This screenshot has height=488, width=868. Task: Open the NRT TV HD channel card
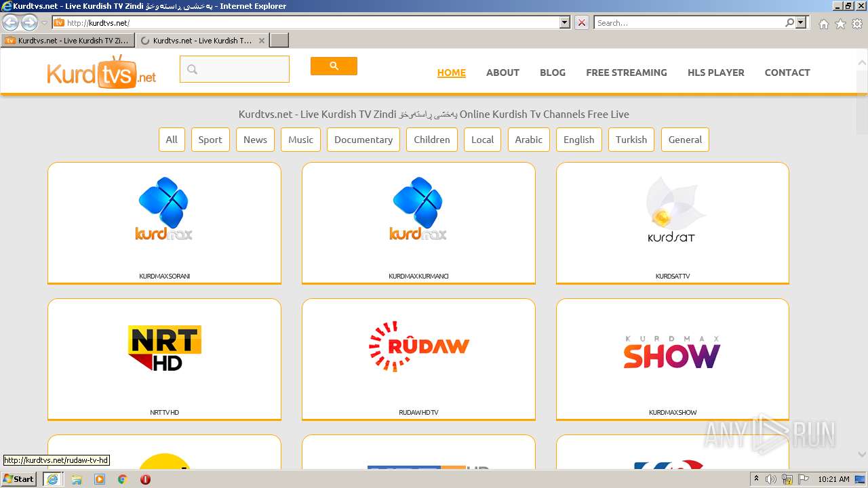(164, 359)
